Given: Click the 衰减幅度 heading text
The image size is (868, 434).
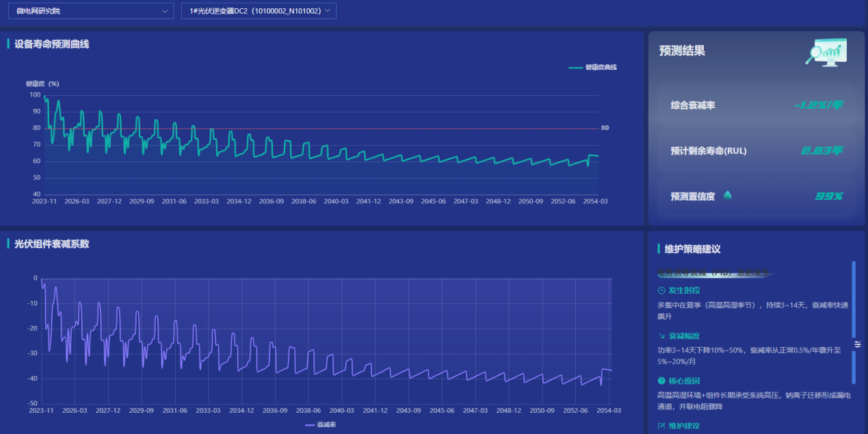Looking at the screenshot, I should pyautogui.click(x=684, y=335).
